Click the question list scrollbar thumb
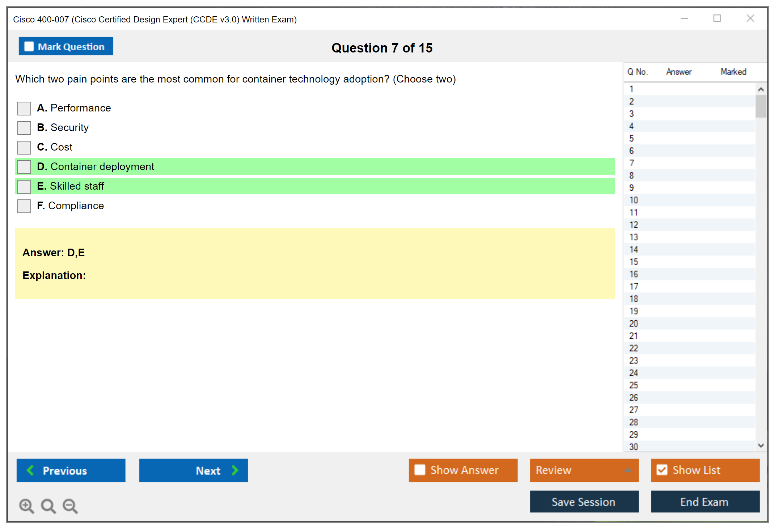Viewport: 778px width, 532px height. (x=761, y=106)
